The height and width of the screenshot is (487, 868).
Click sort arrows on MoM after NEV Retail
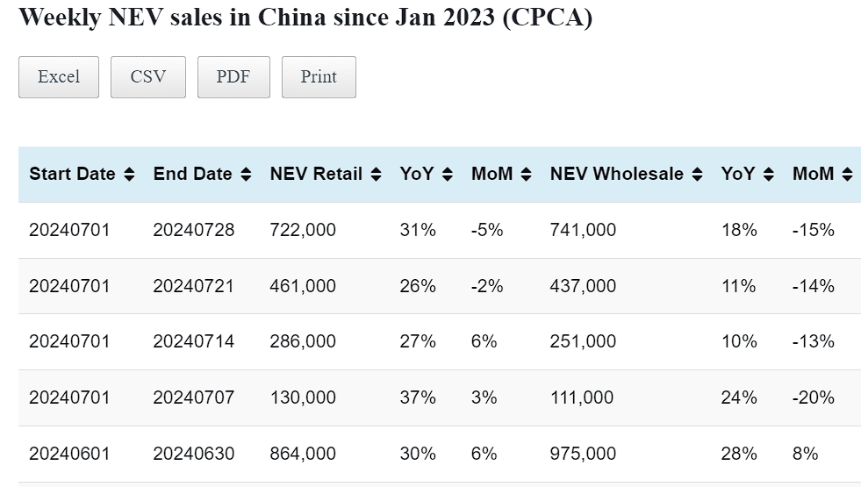pyautogui.click(x=526, y=175)
